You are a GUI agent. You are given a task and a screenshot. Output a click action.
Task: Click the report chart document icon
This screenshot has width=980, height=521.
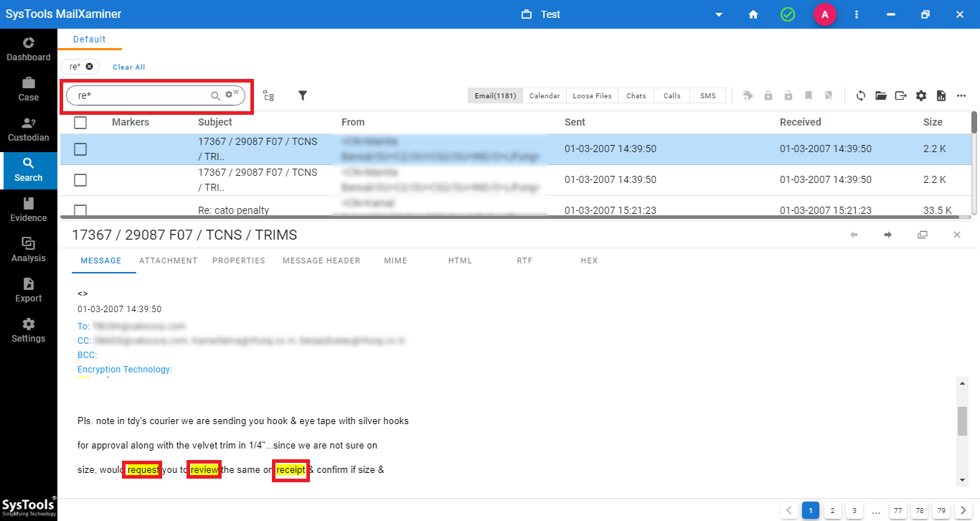(941, 95)
